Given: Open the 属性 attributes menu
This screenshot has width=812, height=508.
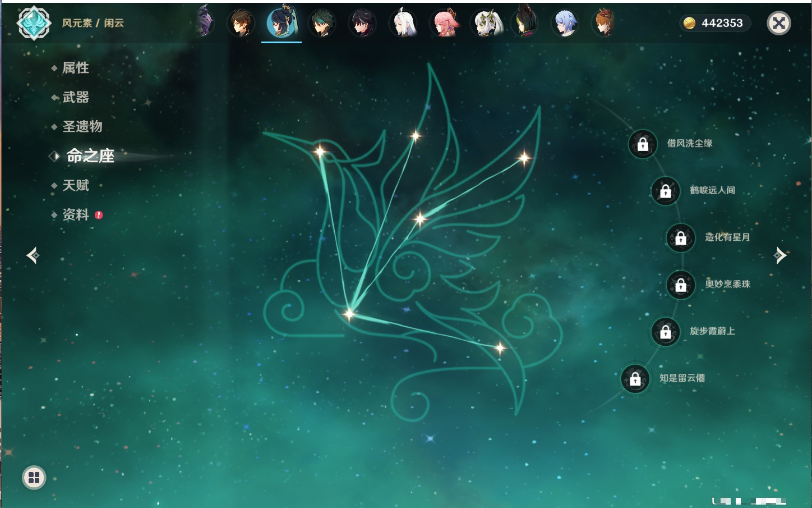Looking at the screenshot, I should (x=76, y=68).
